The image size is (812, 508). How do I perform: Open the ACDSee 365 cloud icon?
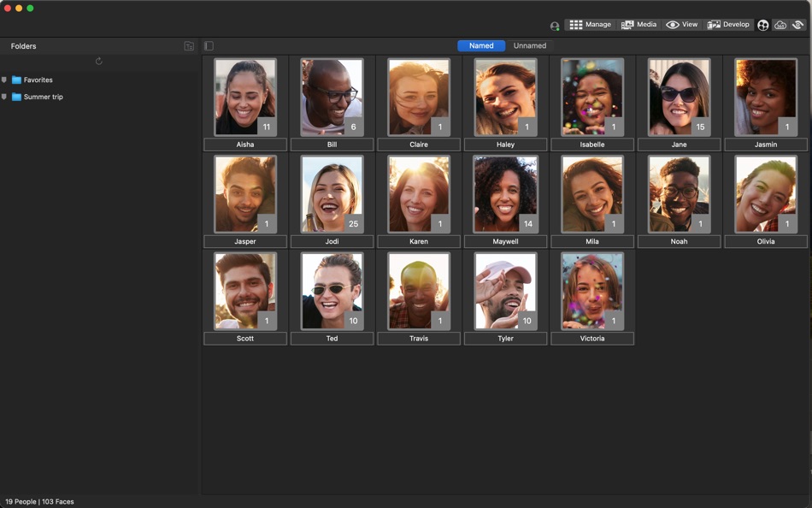pos(780,25)
